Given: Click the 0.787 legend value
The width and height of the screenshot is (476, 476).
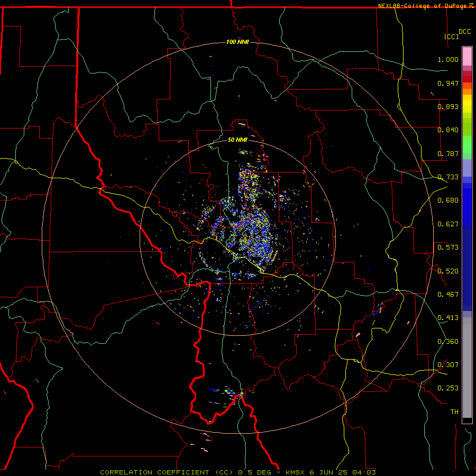Looking at the screenshot, I should 448,153.
